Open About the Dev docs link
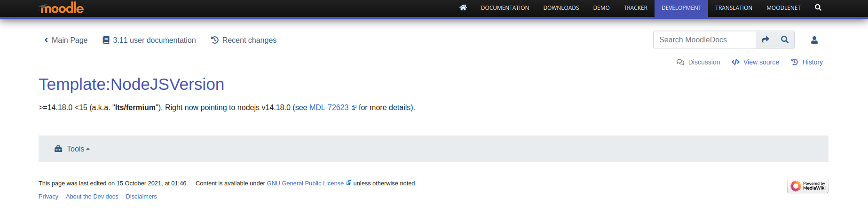Screen dimensions: 868x223 [x=92, y=197]
